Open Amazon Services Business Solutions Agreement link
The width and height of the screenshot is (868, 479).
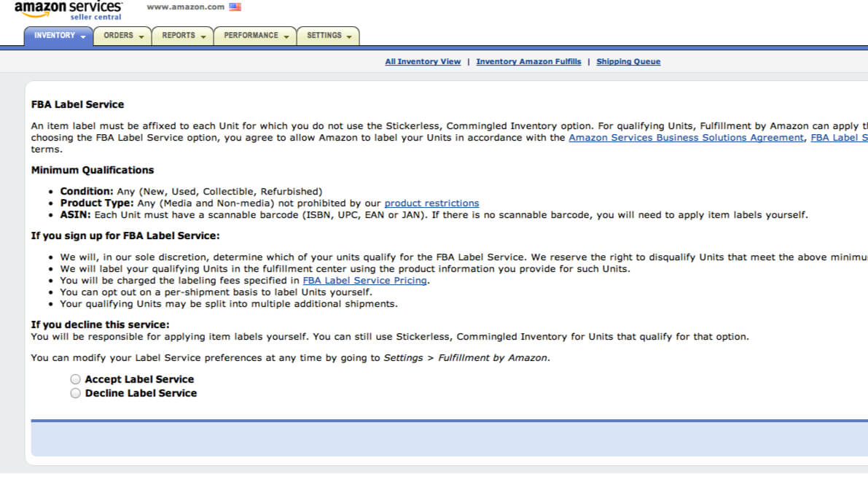(686, 138)
